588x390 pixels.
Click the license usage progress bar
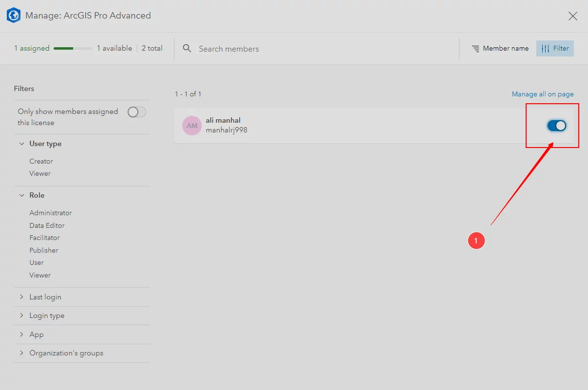click(73, 48)
